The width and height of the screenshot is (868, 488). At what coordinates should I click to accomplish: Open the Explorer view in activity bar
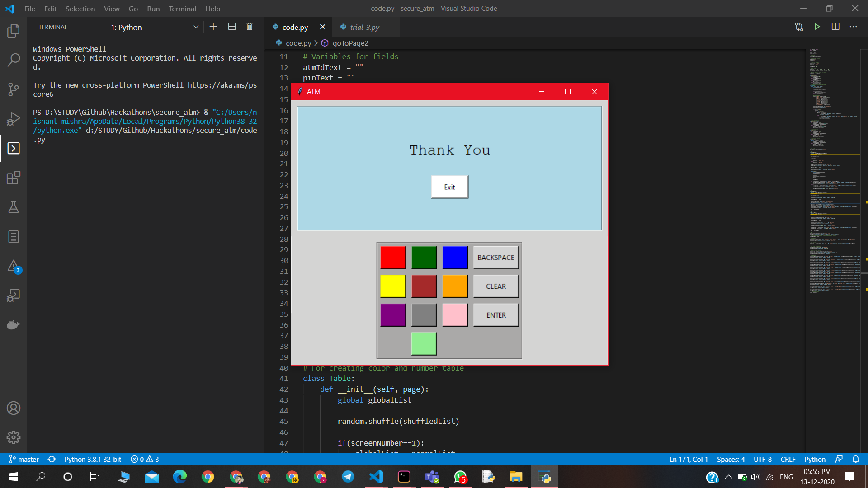click(14, 31)
